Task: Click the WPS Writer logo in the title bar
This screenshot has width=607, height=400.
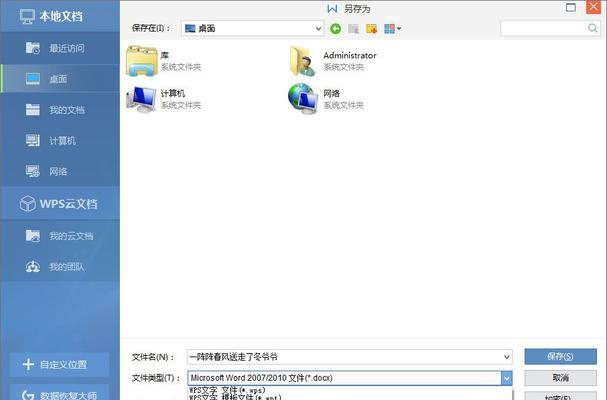Action: click(332, 9)
